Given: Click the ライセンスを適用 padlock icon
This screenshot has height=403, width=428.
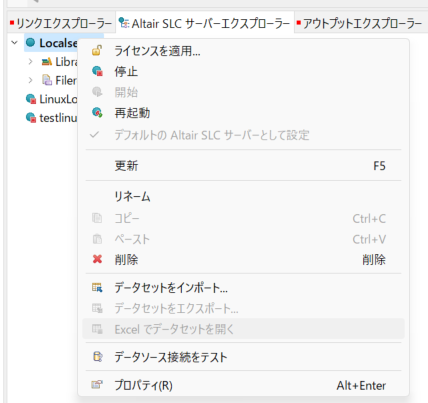Looking at the screenshot, I should (97, 51).
